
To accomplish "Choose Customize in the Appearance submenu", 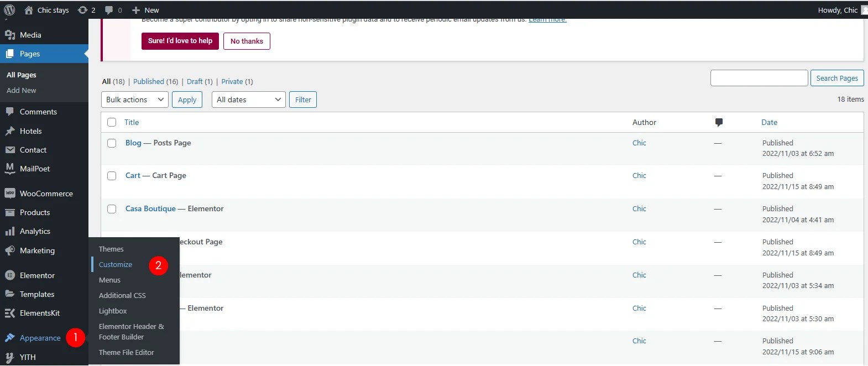I will point(116,265).
